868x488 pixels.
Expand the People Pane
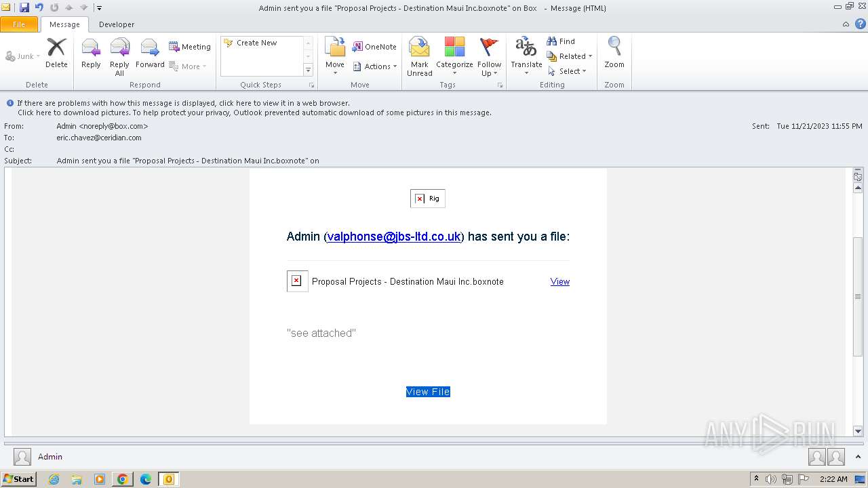[858, 457]
